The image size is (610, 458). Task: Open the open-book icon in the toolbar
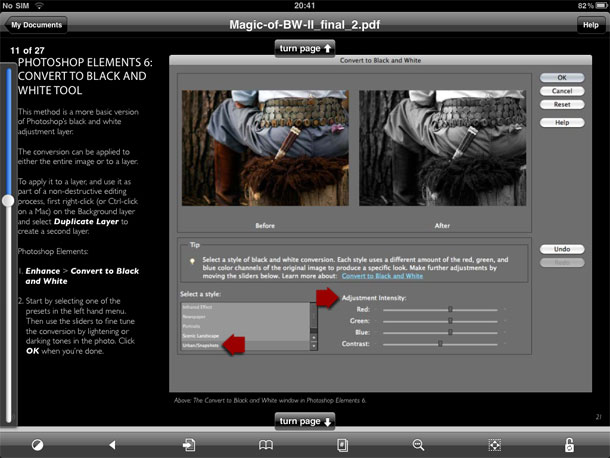(266, 445)
